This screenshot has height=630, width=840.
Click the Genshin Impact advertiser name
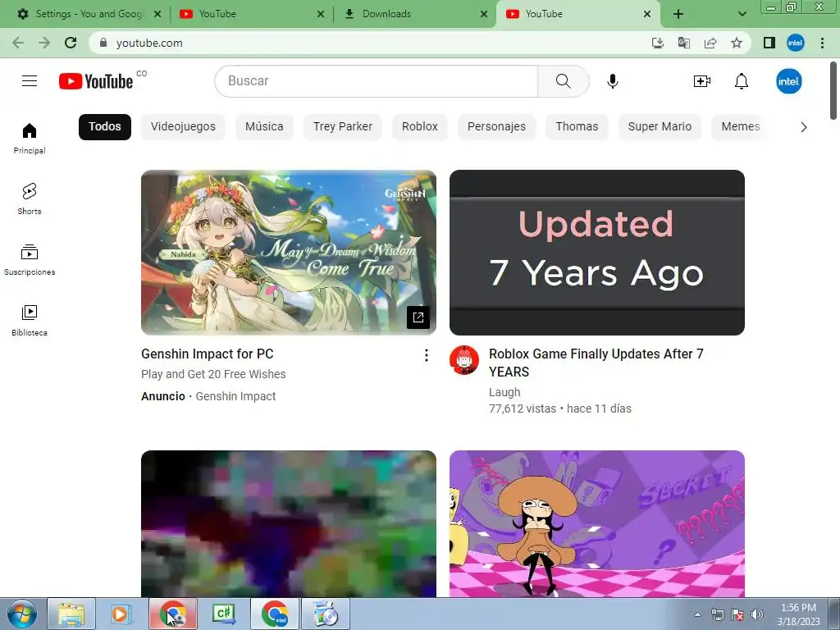click(235, 396)
